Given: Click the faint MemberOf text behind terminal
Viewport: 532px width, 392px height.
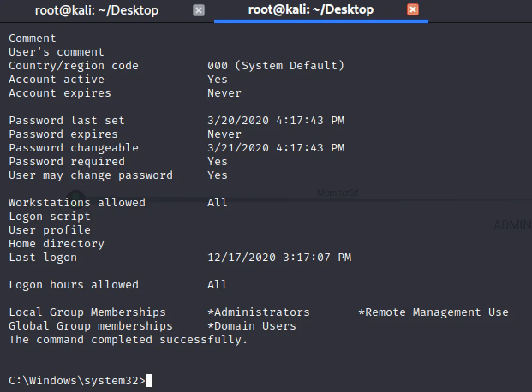Looking at the screenshot, I should [337, 193].
